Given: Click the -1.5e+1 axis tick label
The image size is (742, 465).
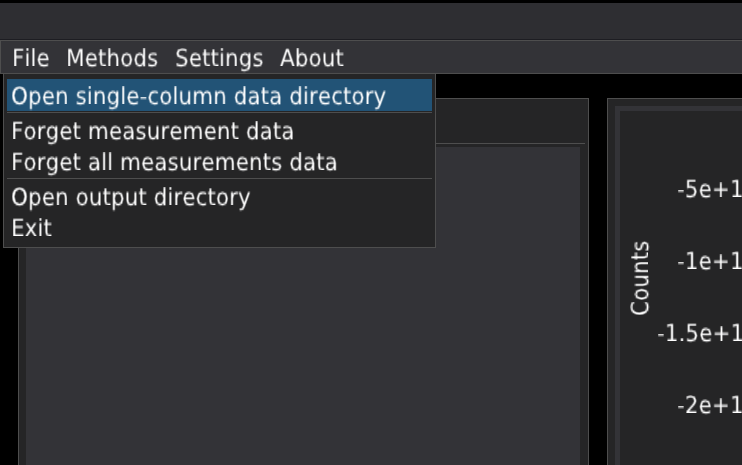Looking at the screenshot, I should (x=699, y=333).
